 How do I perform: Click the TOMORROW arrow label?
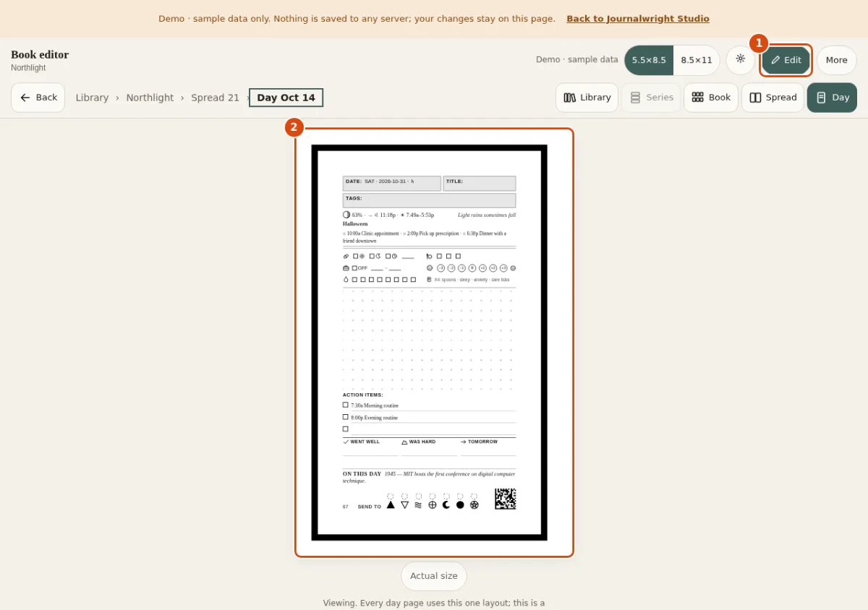click(479, 442)
